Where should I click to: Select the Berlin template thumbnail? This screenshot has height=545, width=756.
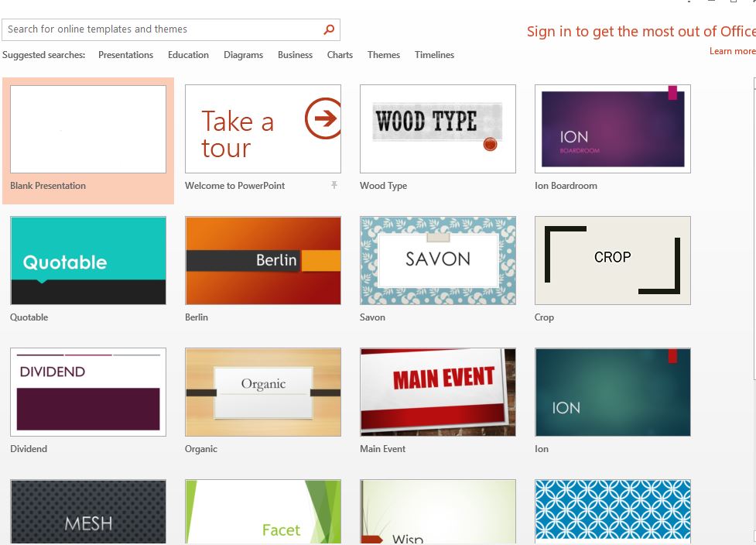pos(263,260)
